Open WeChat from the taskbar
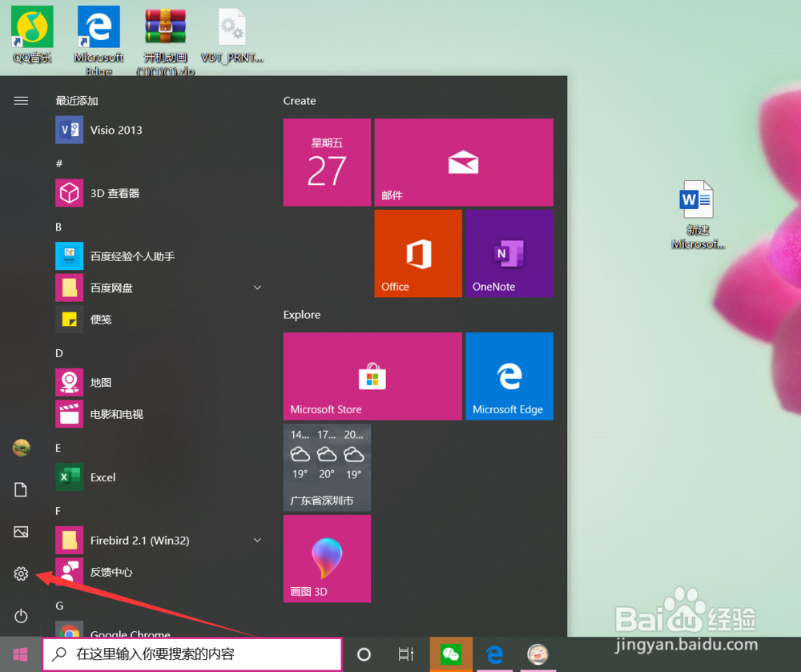Screen dimensions: 801x672 click(451, 654)
